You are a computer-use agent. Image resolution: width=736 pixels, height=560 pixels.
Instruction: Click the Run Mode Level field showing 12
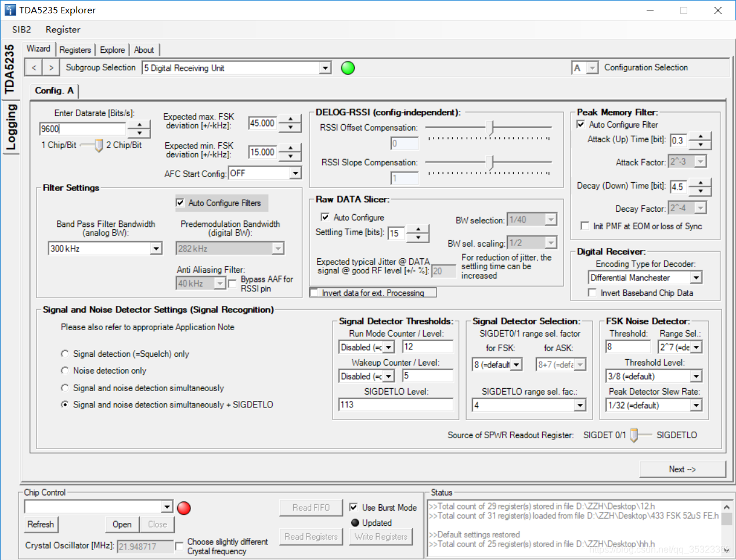coord(428,346)
